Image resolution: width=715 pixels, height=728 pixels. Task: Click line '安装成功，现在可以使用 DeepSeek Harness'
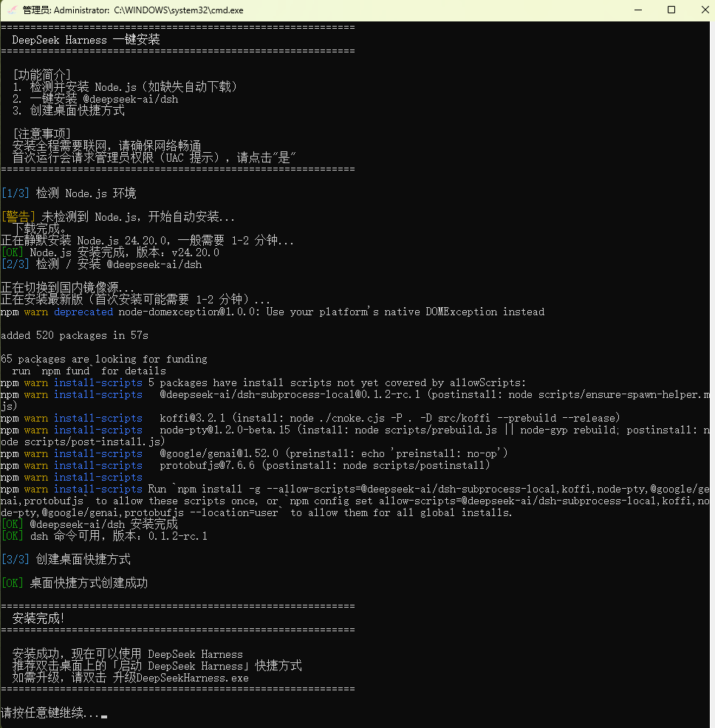pyautogui.click(x=128, y=654)
